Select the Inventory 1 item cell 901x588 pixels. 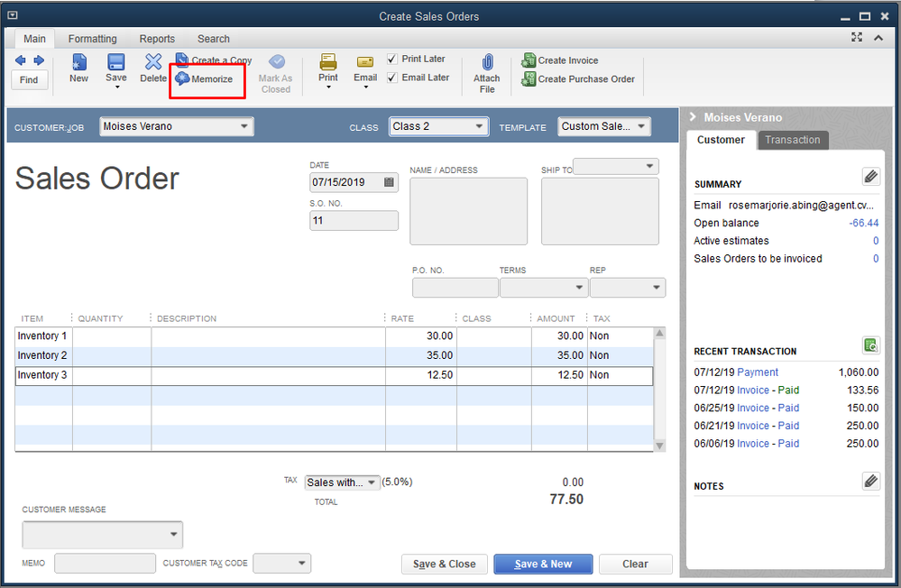click(x=43, y=336)
